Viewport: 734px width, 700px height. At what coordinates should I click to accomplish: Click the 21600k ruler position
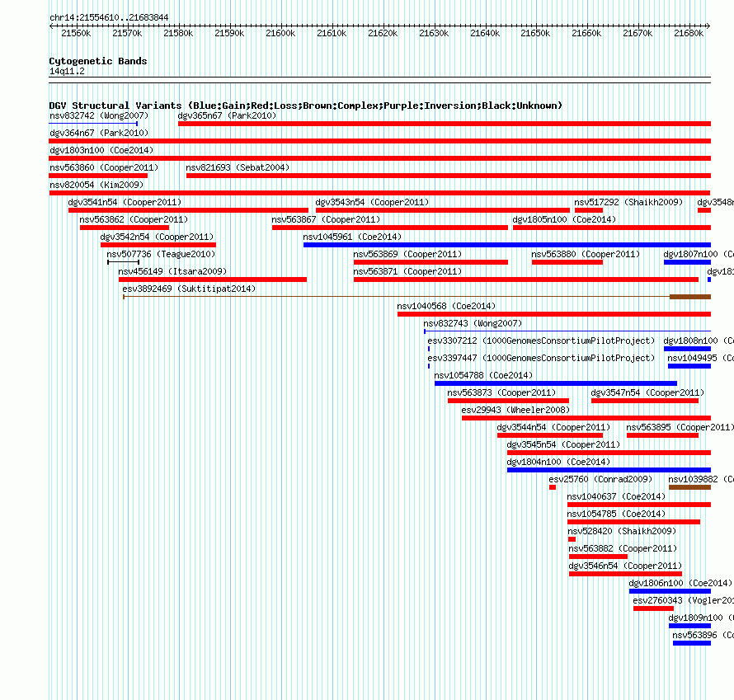point(280,33)
